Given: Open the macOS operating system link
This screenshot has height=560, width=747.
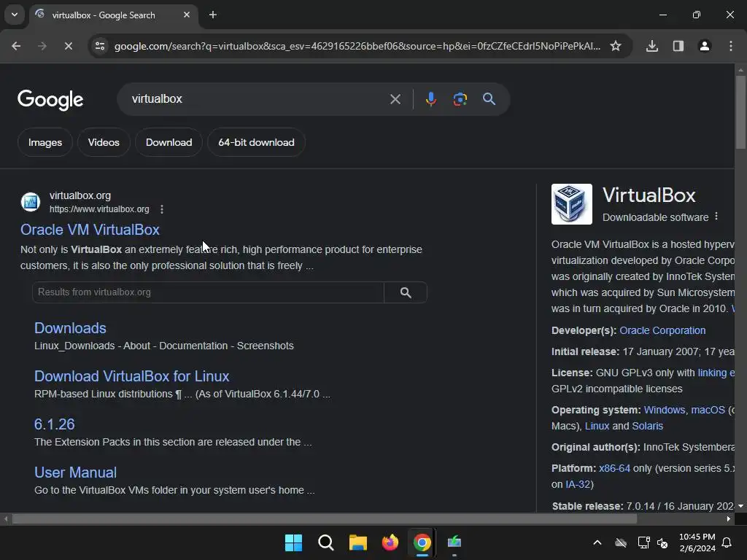Looking at the screenshot, I should [708, 410].
